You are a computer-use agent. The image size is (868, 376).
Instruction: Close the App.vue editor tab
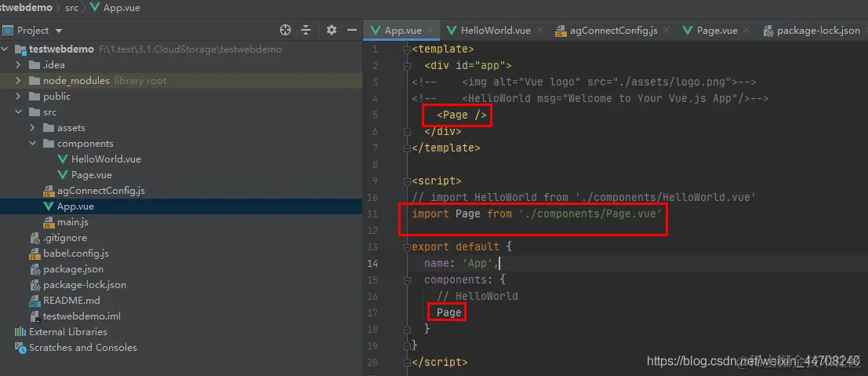click(x=430, y=30)
